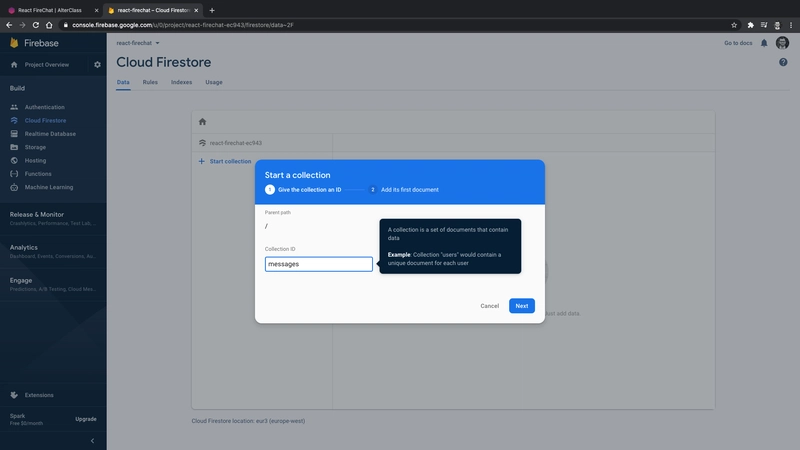Open Hosting sidebar entry
Screen dimensions: 800x450
pos(35,160)
